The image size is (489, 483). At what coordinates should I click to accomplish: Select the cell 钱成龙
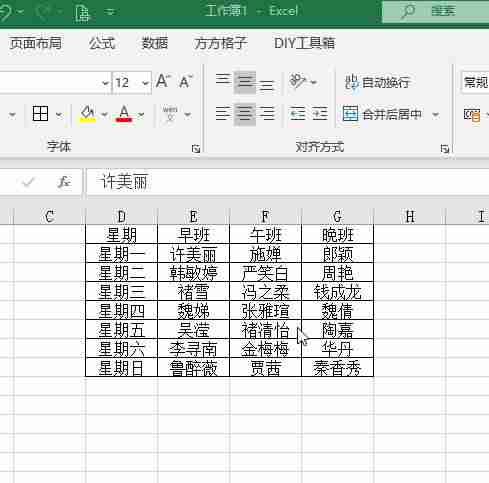338,292
